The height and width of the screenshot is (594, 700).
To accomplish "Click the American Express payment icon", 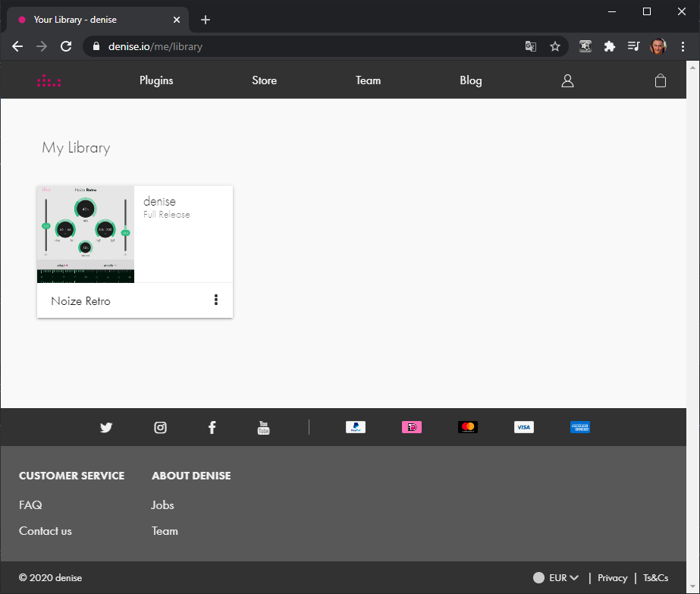I will point(580,427).
